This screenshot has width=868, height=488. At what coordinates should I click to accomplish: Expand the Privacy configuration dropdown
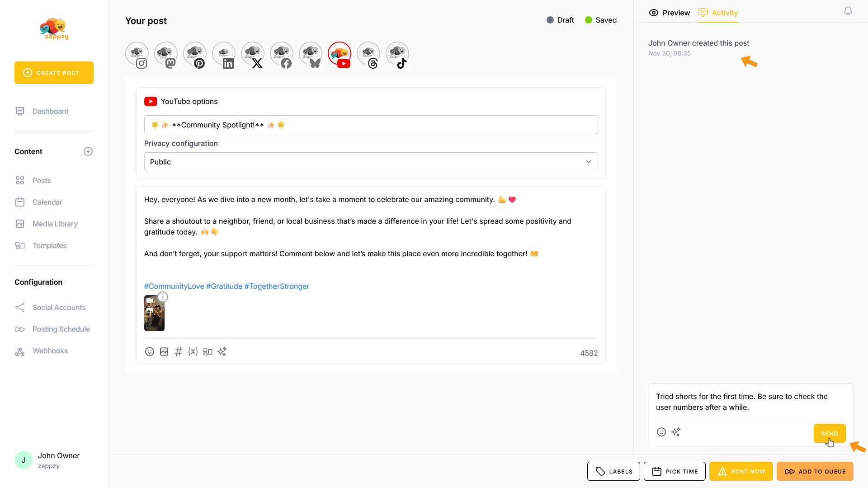371,162
